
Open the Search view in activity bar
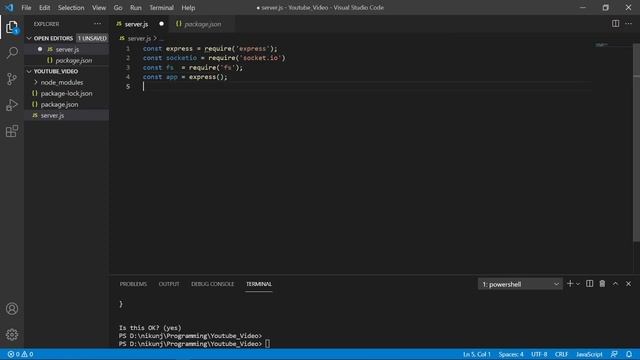click(x=12, y=53)
